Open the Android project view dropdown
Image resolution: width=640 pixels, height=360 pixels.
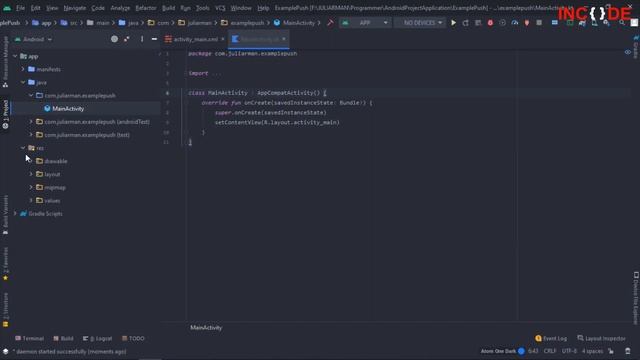33,39
